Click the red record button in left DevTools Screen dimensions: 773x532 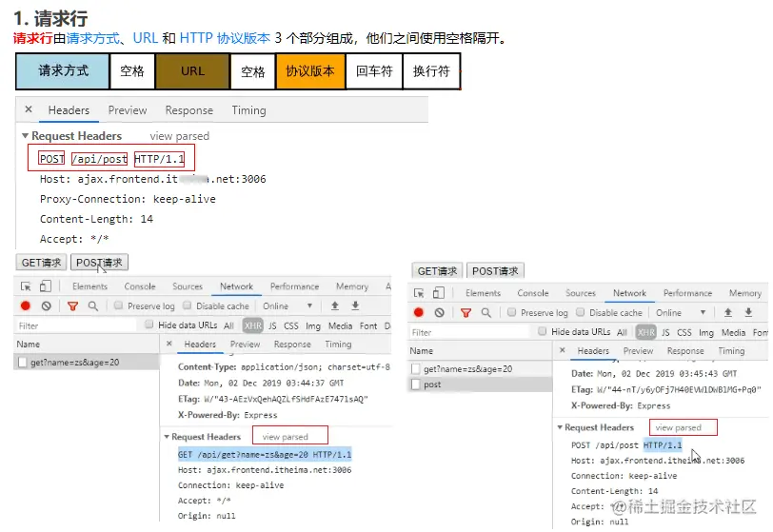click(26, 306)
